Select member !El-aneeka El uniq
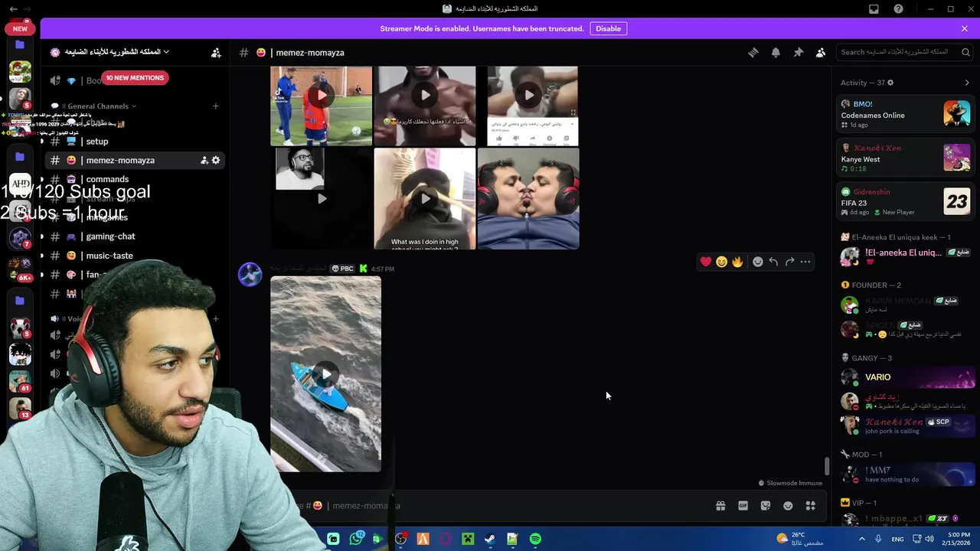The height and width of the screenshot is (551, 980). pos(906,256)
